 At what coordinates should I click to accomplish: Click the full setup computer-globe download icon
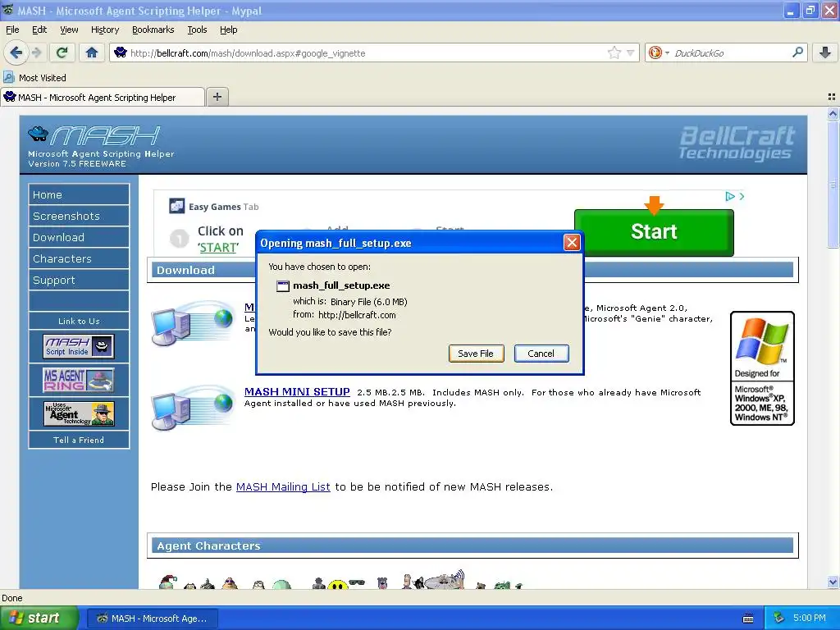click(193, 323)
